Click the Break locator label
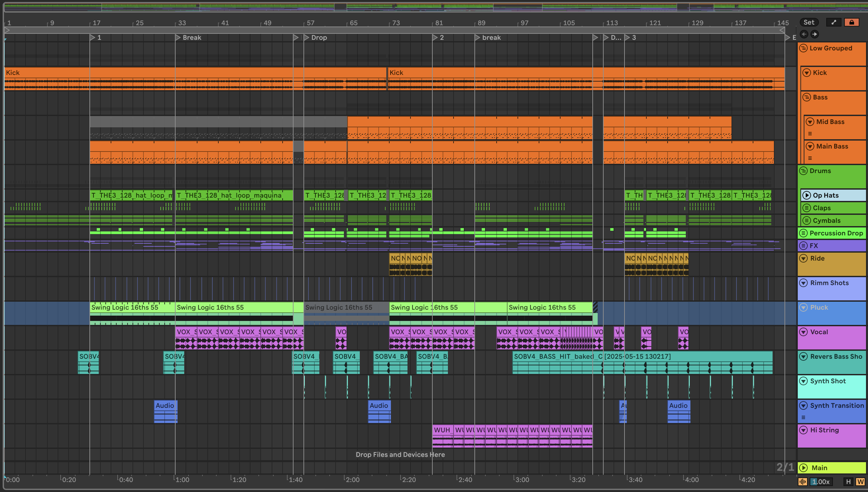 coord(192,37)
